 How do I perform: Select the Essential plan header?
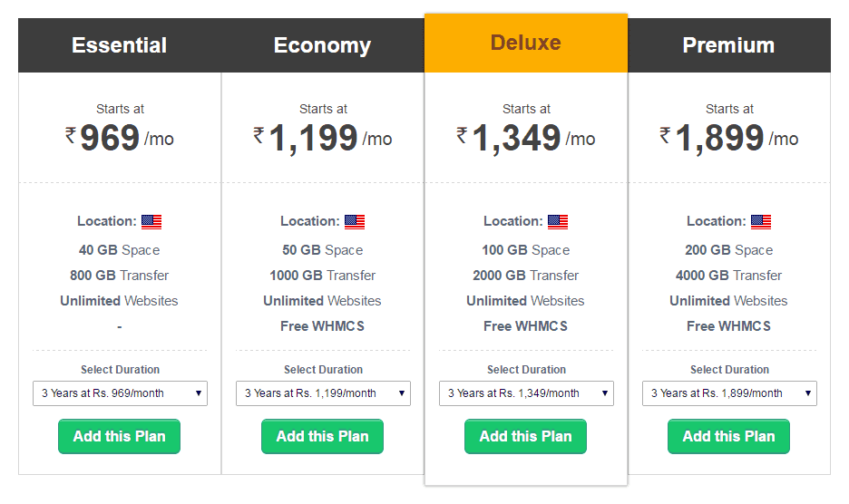(x=120, y=45)
